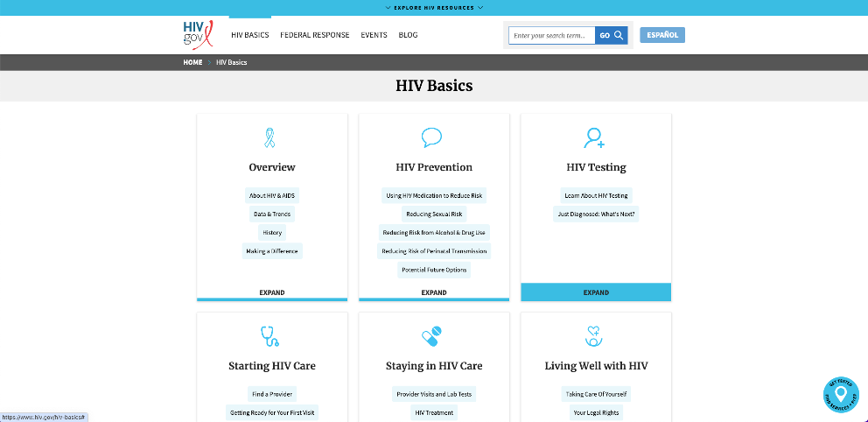Click the HIV Testing card heading

(596, 167)
